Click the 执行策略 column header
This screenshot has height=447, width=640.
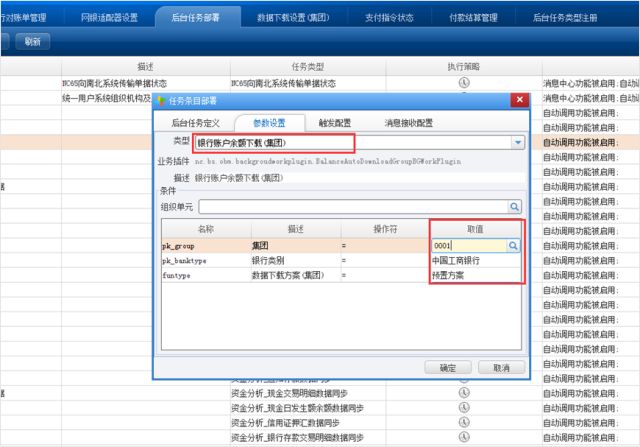464,67
